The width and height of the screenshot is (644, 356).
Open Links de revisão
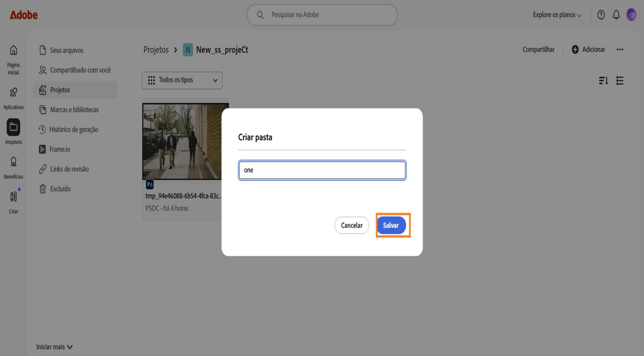pyautogui.click(x=64, y=169)
